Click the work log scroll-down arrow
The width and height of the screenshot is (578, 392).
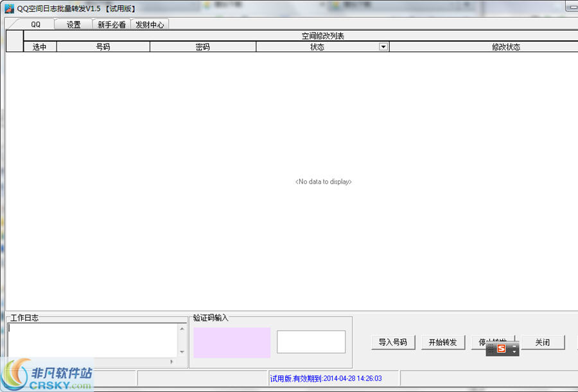click(182, 352)
